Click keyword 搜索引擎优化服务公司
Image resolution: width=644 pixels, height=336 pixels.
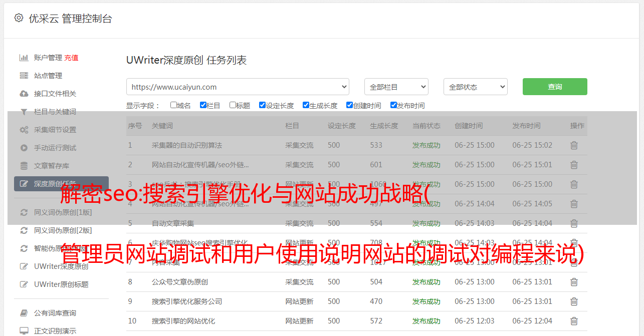coord(187,301)
